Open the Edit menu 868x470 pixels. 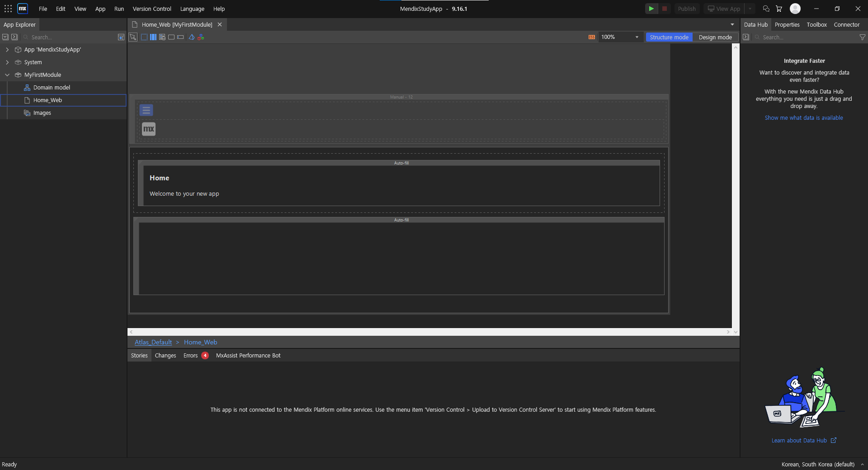click(61, 9)
